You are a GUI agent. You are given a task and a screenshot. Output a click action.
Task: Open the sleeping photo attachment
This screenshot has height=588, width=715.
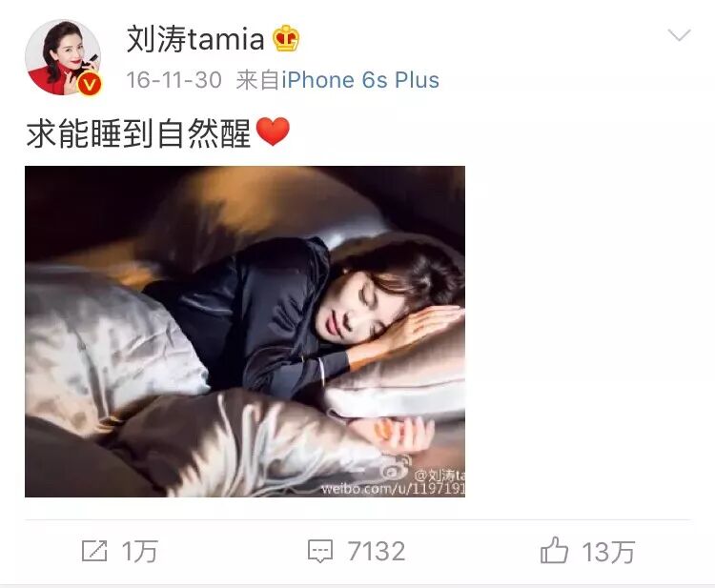point(245,332)
